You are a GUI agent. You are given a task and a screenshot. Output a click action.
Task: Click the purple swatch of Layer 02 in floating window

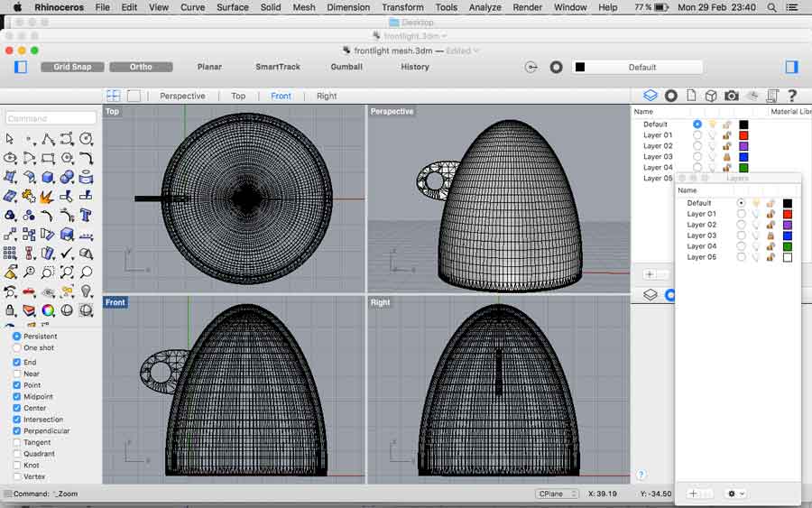point(788,225)
